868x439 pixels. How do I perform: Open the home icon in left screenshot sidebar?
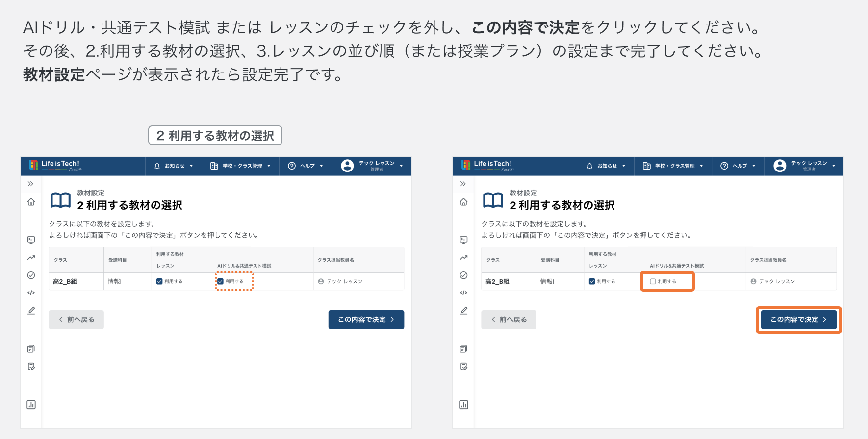pyautogui.click(x=31, y=202)
